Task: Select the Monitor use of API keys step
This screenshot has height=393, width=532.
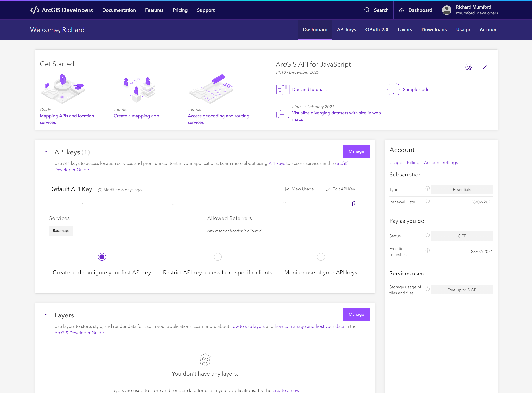Action: 321,257
